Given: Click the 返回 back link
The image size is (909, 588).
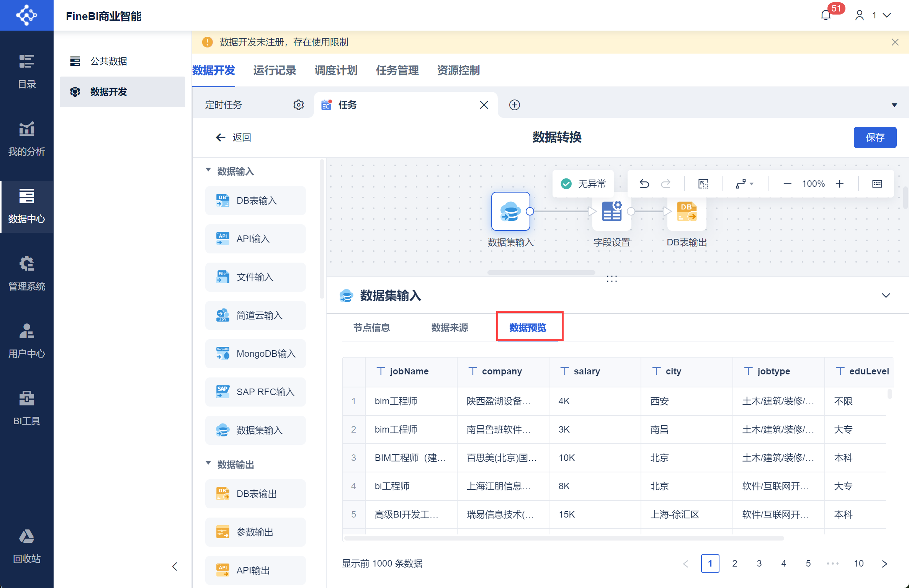Looking at the screenshot, I should click(x=234, y=137).
